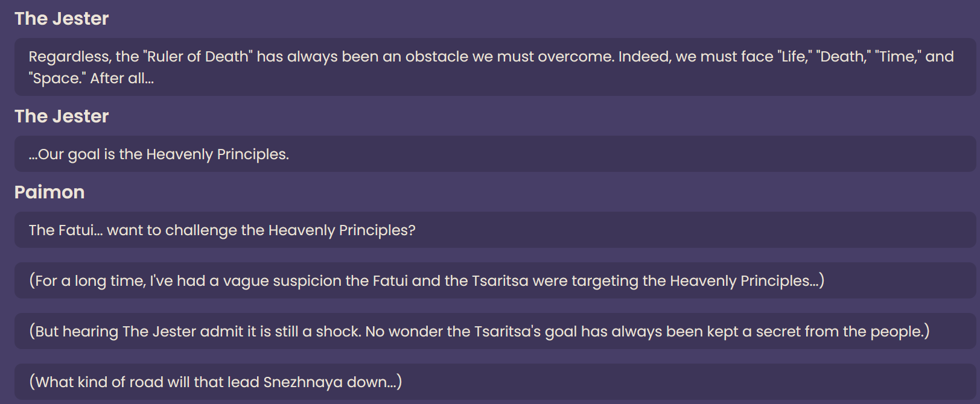Click the "What kind of road" line
980x404 pixels.
[x=495, y=382]
